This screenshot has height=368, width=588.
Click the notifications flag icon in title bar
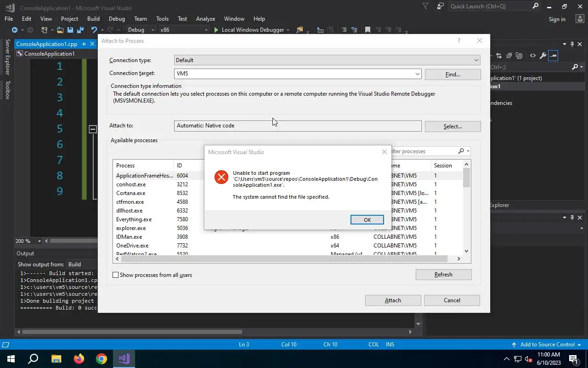tap(426, 6)
